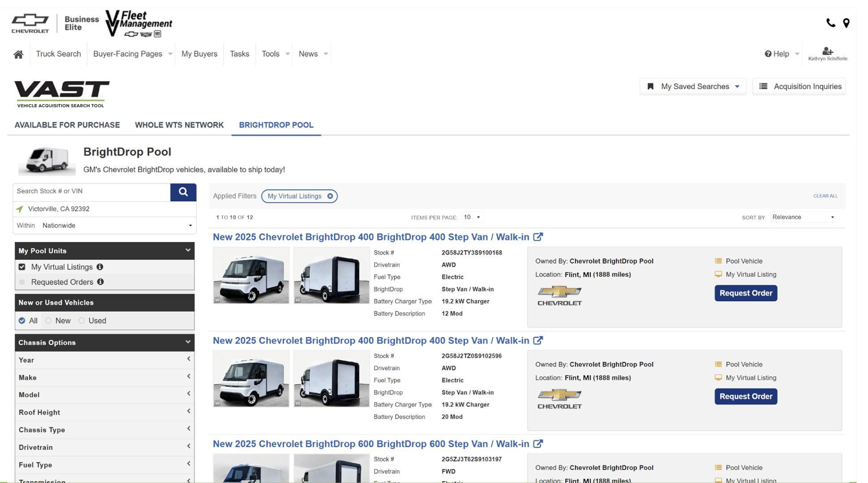Open BrightDrop 600 listing in new window
Image resolution: width=868 pixels, height=483 pixels.
point(538,444)
